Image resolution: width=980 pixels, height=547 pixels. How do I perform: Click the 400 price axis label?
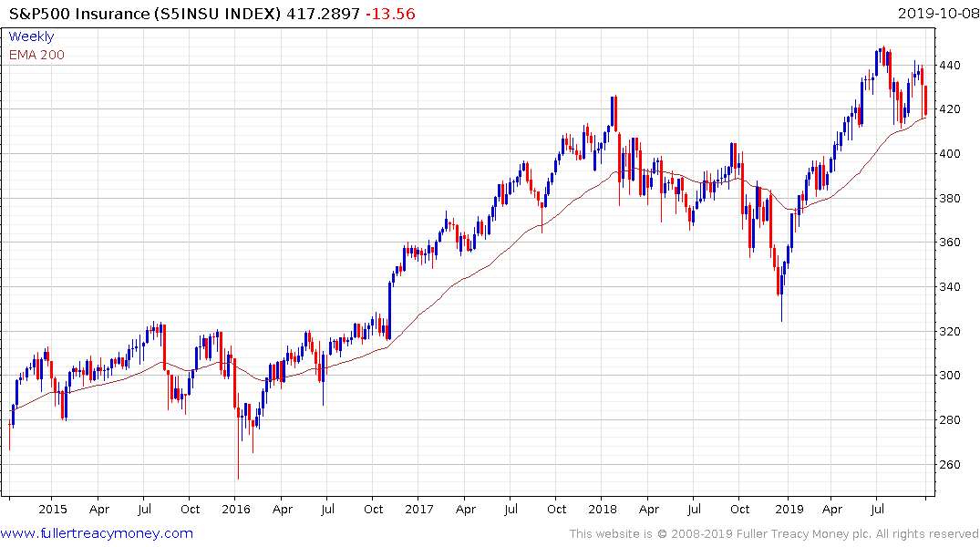pyautogui.click(x=949, y=154)
